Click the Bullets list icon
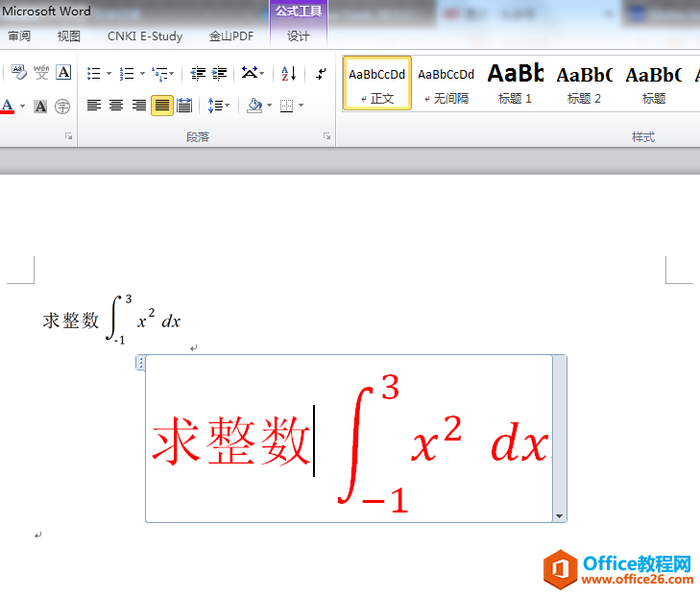 tap(94, 73)
